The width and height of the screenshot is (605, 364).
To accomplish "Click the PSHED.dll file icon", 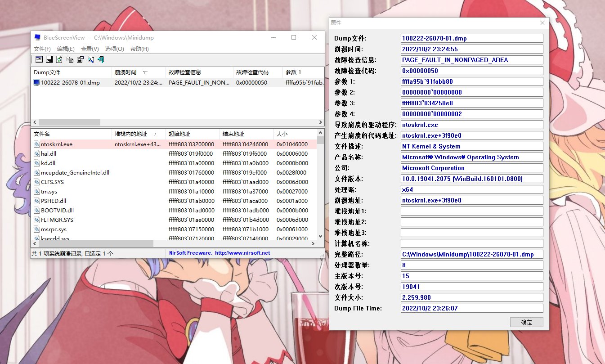I will tap(36, 201).
